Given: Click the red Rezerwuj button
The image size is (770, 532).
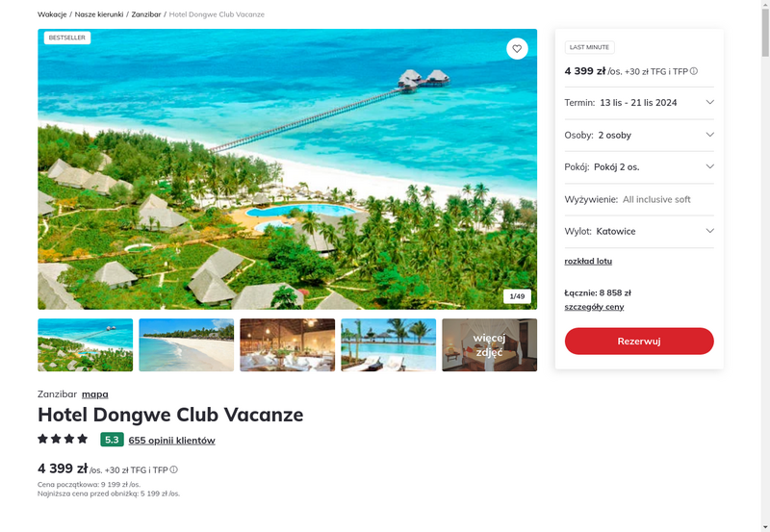Looking at the screenshot, I should [x=639, y=342].
